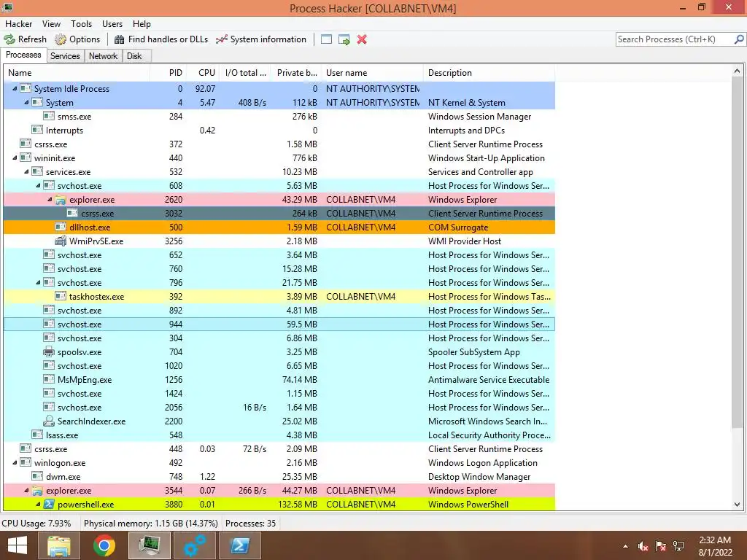Sort by the Name column header
The image size is (747, 560).
point(77,73)
